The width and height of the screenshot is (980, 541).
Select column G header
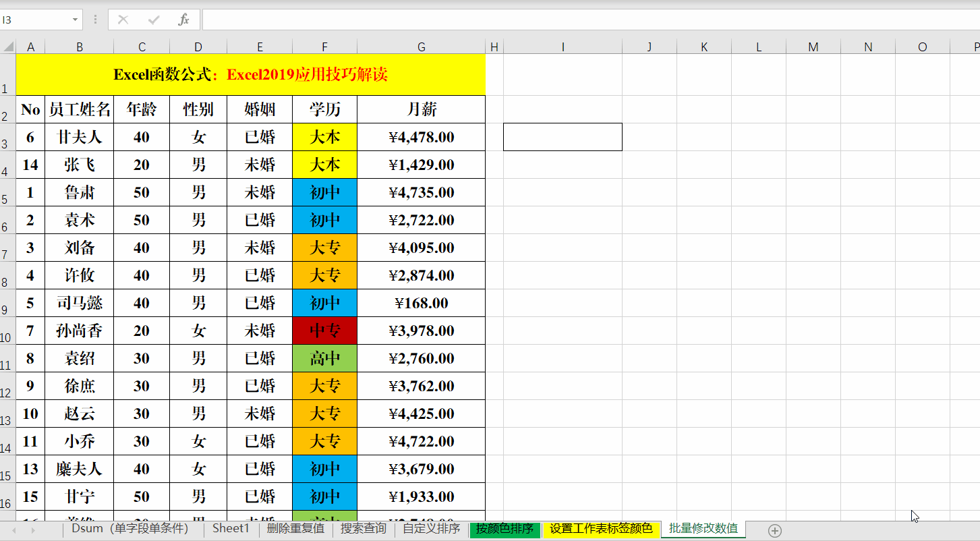[421, 47]
